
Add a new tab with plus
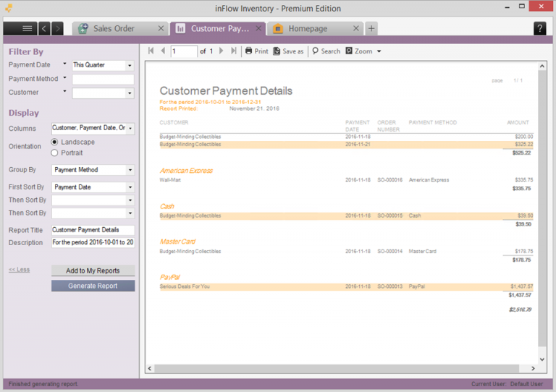click(x=371, y=28)
